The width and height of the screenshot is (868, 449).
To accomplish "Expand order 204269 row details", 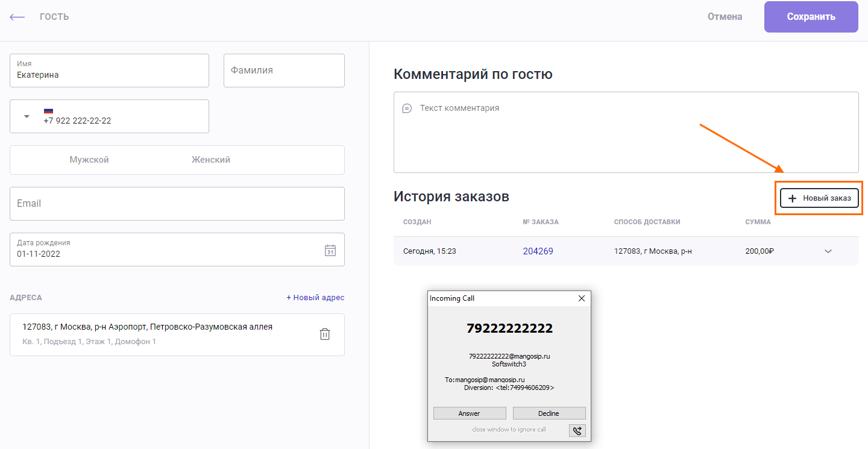I will tap(828, 251).
